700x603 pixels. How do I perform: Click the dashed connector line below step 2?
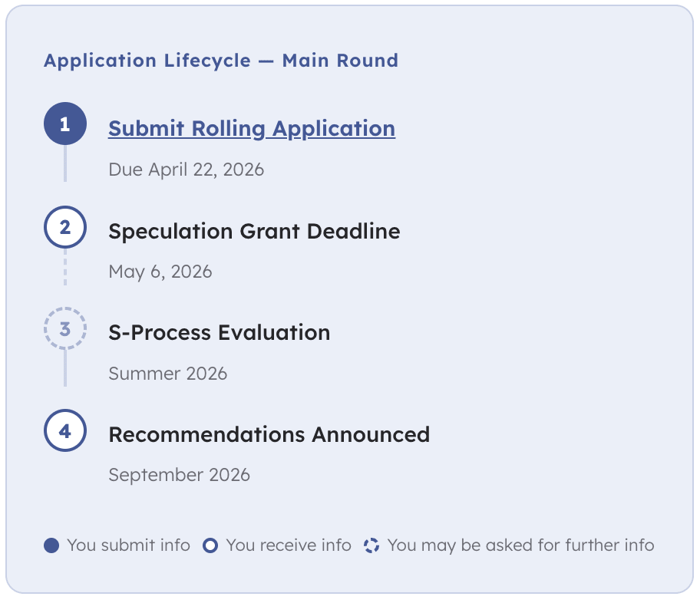(65, 267)
